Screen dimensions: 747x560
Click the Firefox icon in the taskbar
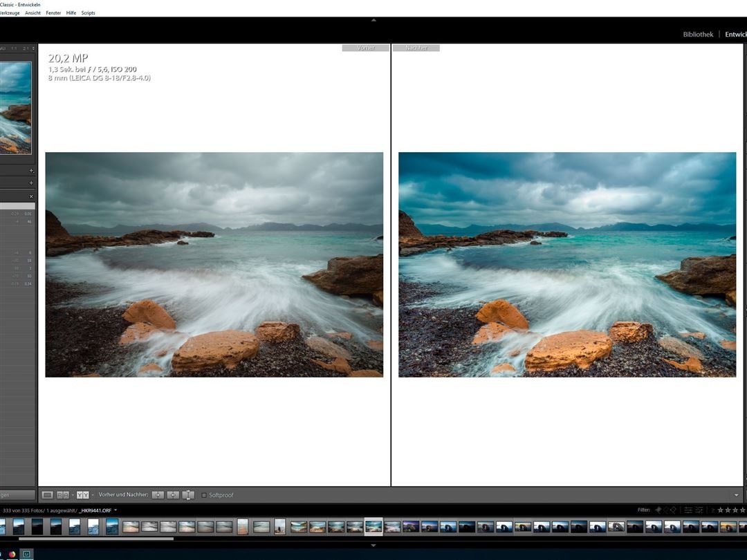12,554
